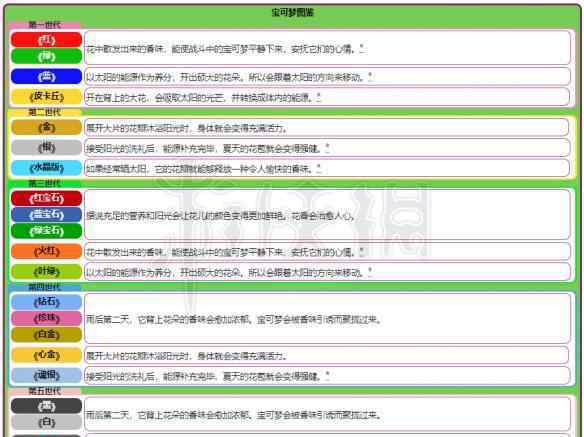584x437 pixels.
Task: Open the 第五世代 generation header
Action: tap(44, 391)
